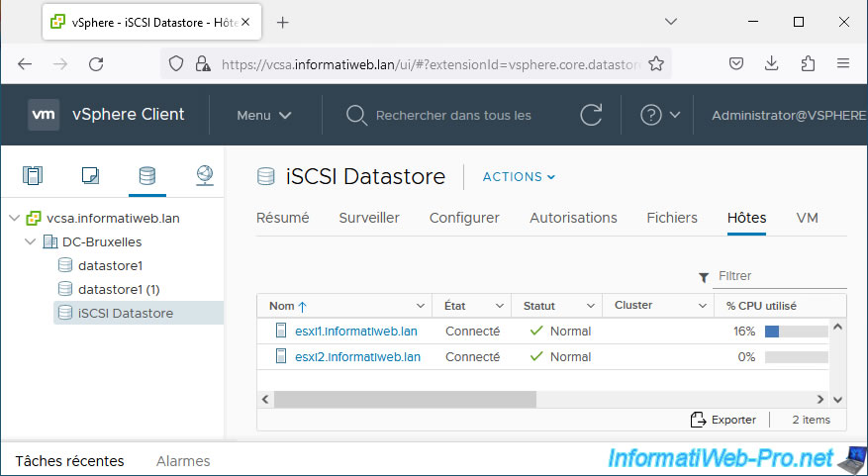This screenshot has height=476, width=868.
Task: Reload the browser page
Action: point(96,64)
